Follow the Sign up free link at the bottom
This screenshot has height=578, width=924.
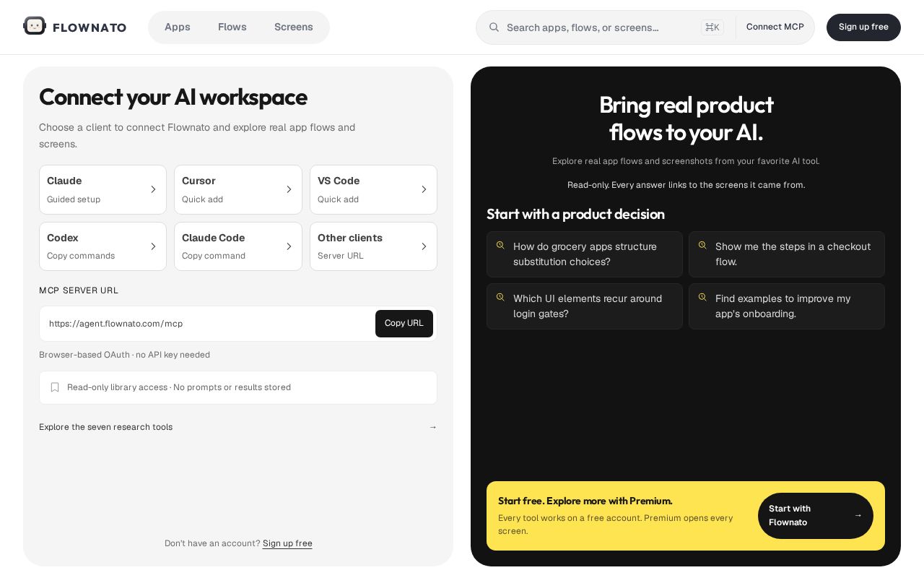287,543
